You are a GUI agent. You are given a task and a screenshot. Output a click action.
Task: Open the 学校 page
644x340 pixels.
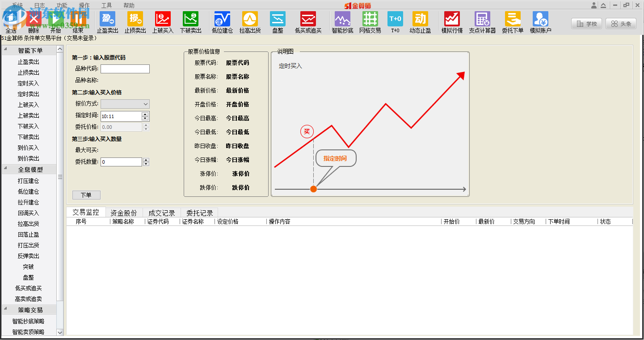coord(586,24)
